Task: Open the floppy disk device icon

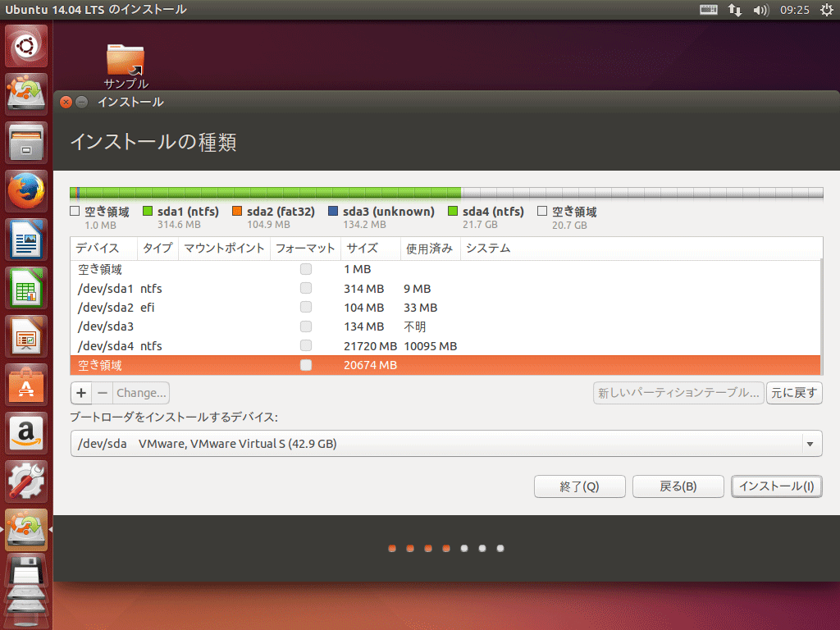Action: click(x=26, y=572)
